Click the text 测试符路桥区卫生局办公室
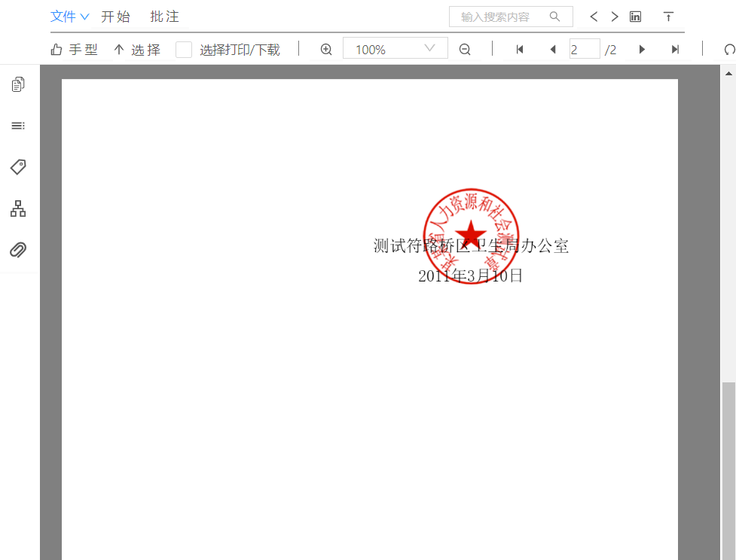 [471, 246]
